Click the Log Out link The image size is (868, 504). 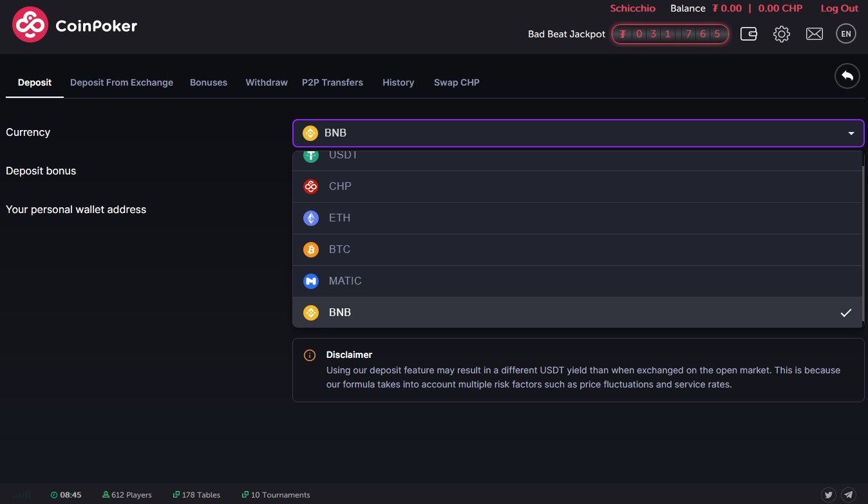[839, 8]
